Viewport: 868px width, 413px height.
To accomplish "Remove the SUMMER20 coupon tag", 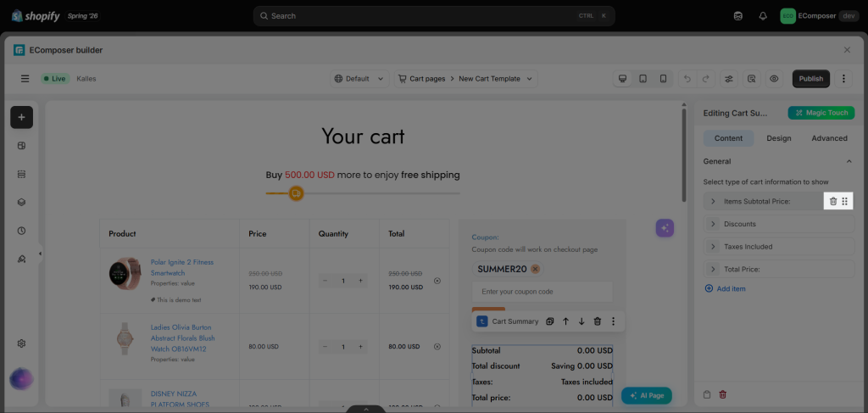I will pyautogui.click(x=535, y=269).
